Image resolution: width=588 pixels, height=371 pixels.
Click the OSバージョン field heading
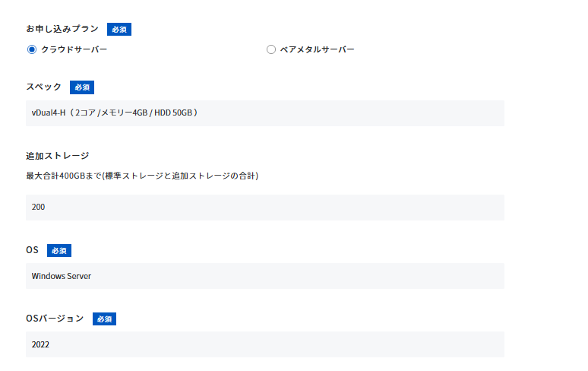[55, 319]
